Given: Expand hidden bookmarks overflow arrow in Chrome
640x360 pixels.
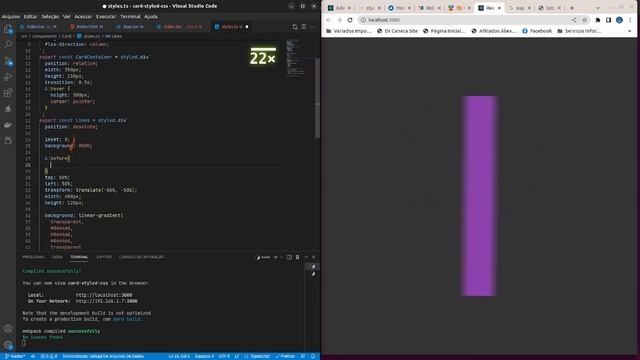Looking at the screenshot, I should (629, 31).
